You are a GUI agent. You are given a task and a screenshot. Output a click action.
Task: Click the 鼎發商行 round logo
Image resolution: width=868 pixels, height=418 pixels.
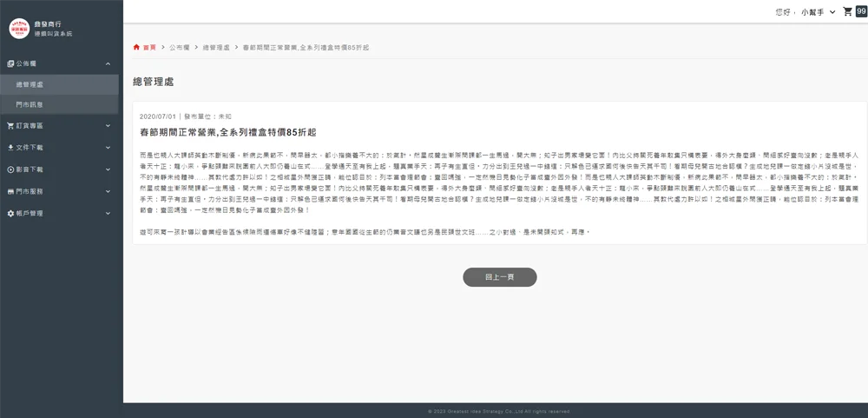pos(19,29)
